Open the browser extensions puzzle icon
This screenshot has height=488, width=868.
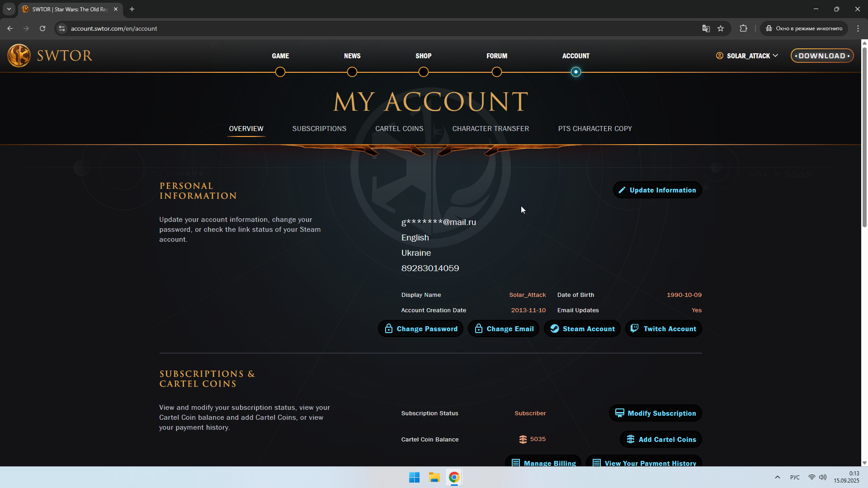click(x=743, y=28)
